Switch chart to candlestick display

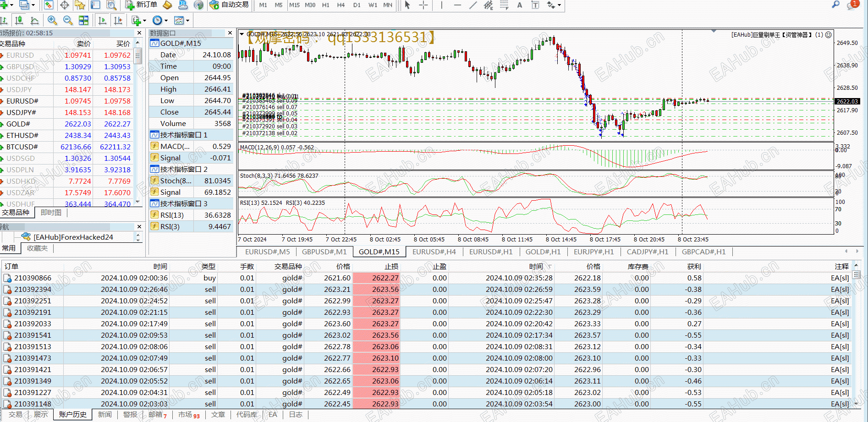19,21
